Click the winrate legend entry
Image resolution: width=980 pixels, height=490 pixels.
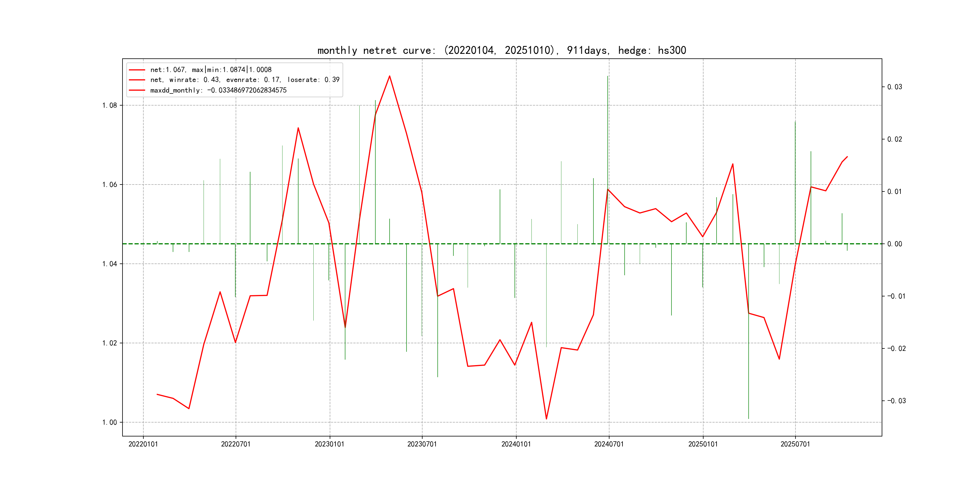[x=245, y=80]
